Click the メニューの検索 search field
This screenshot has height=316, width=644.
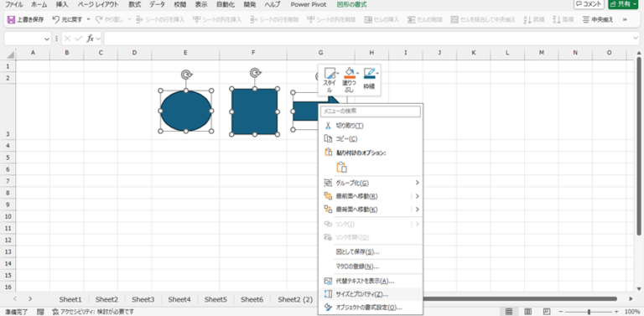pyautogui.click(x=371, y=111)
